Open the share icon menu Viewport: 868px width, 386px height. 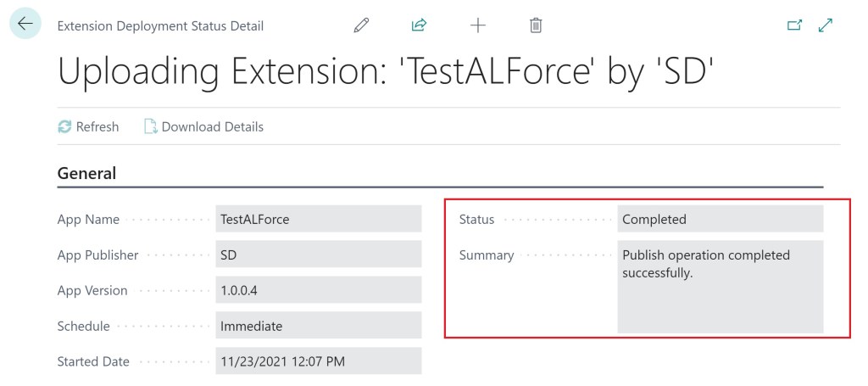point(419,25)
